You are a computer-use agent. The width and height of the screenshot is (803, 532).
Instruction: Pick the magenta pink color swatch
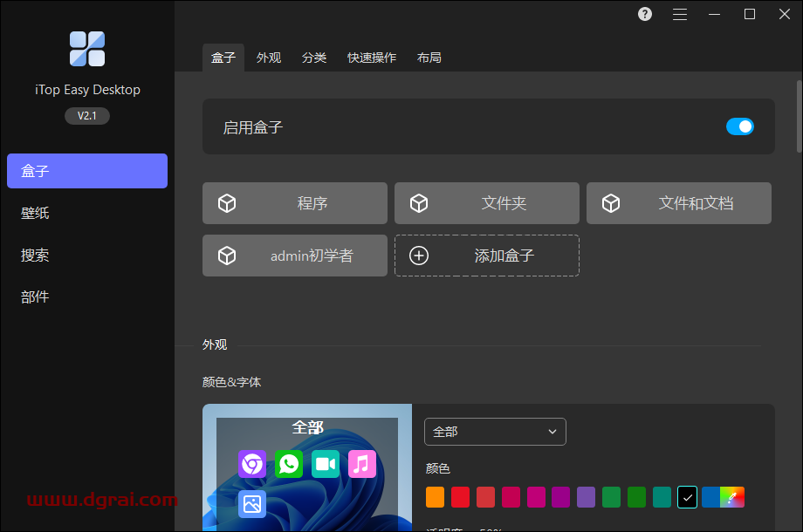536,497
